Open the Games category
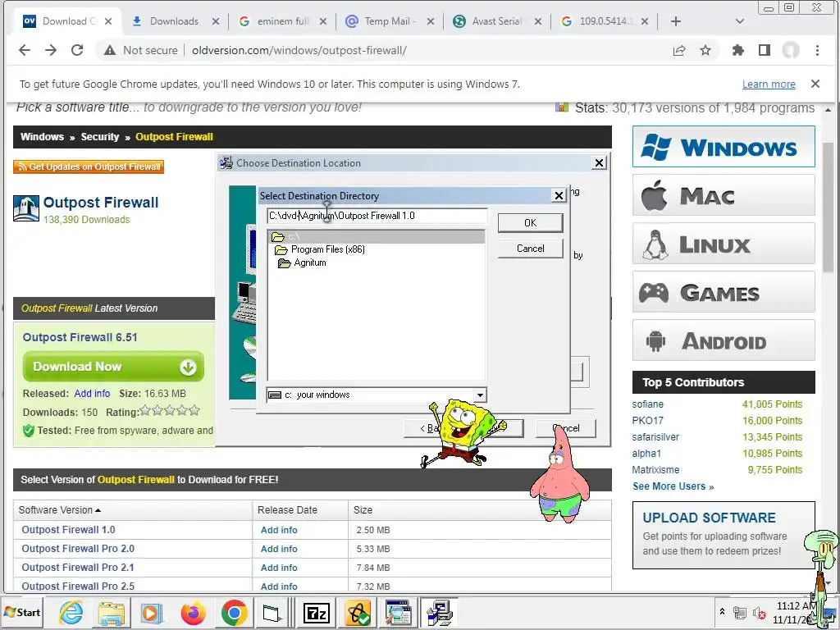Screen dimensions: 840x630 (x=724, y=292)
